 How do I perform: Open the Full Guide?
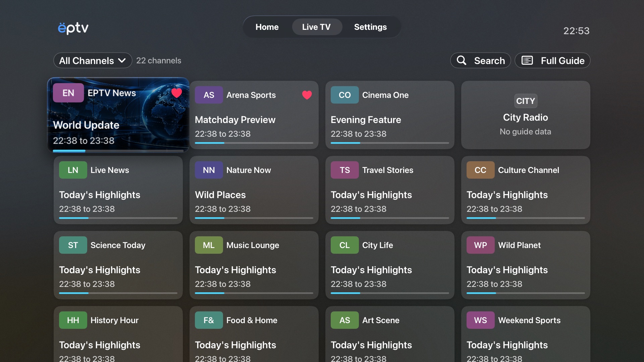pyautogui.click(x=552, y=61)
